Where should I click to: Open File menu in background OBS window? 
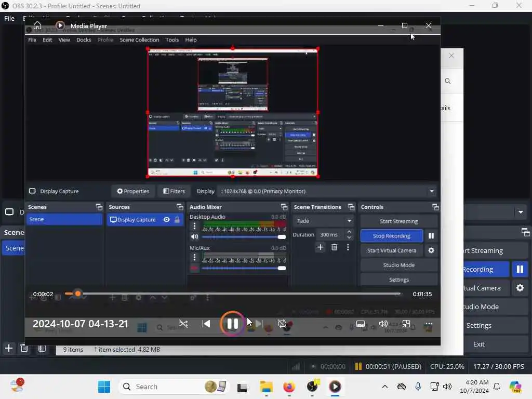pos(9,18)
